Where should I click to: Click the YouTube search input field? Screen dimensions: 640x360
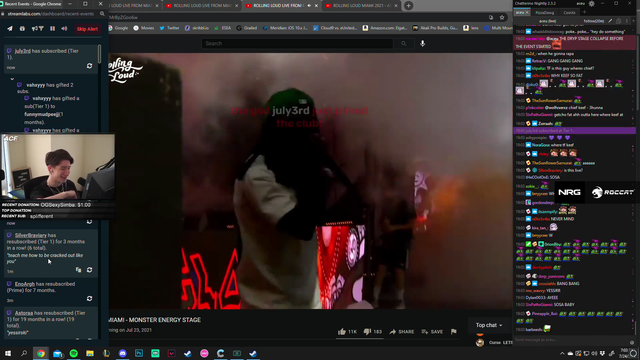coord(297,43)
